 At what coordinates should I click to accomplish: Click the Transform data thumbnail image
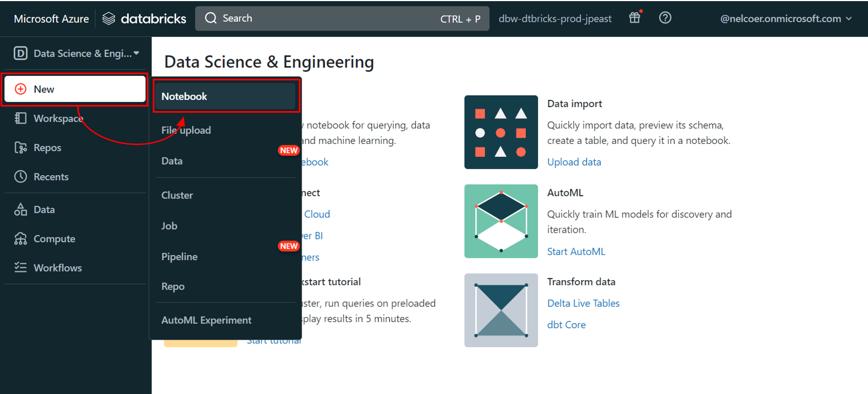[501, 310]
